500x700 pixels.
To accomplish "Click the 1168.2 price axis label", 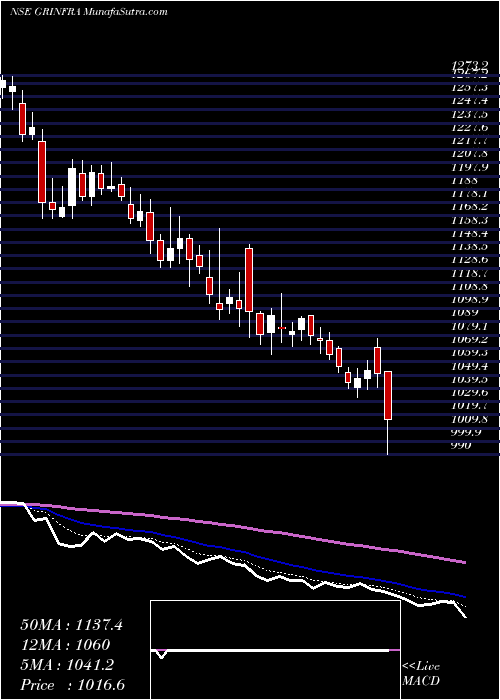I will (470, 207).
